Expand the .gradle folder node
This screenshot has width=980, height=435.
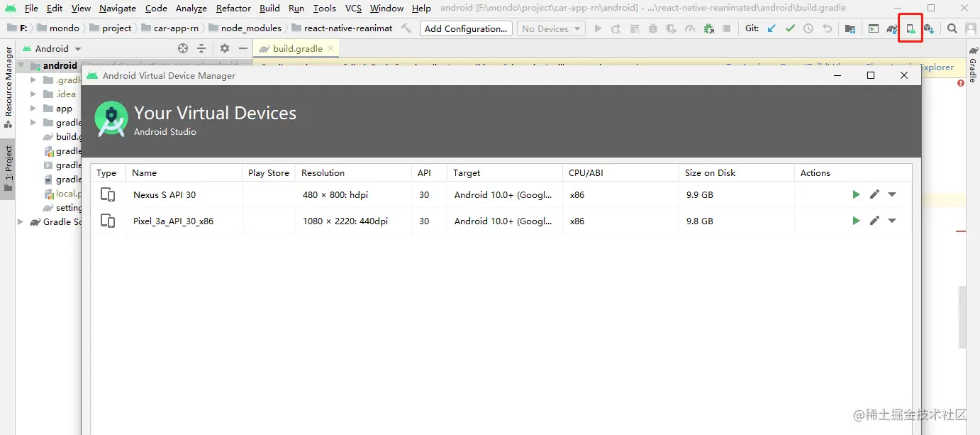click(x=33, y=80)
